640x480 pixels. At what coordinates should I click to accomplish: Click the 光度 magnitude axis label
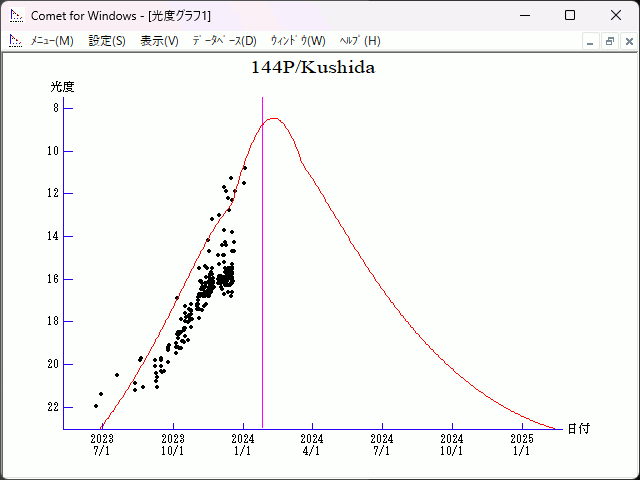coord(63,87)
